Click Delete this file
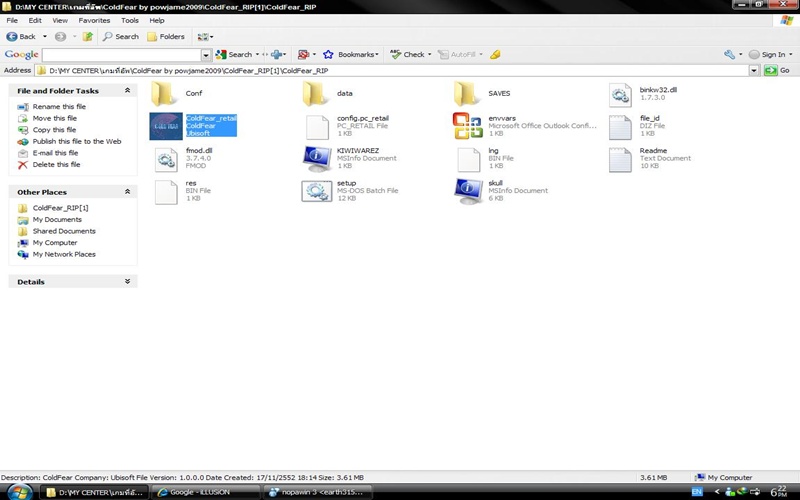The image size is (800, 500). tap(56, 165)
